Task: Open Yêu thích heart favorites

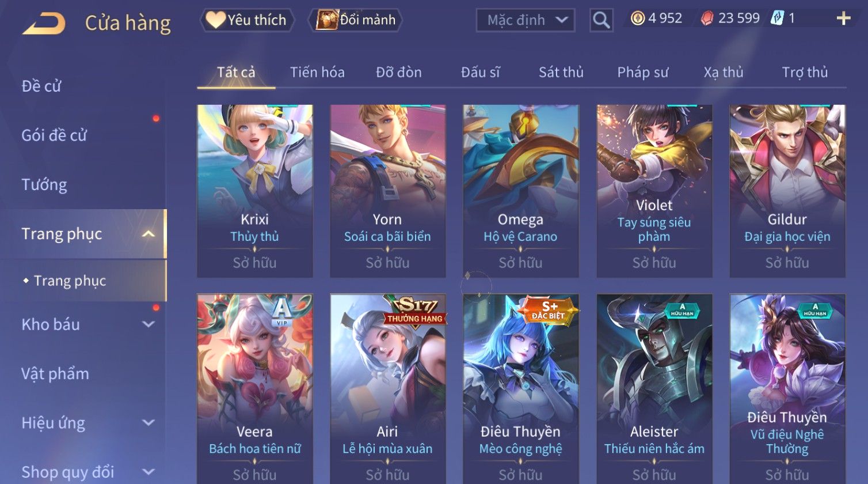Action: [247, 20]
